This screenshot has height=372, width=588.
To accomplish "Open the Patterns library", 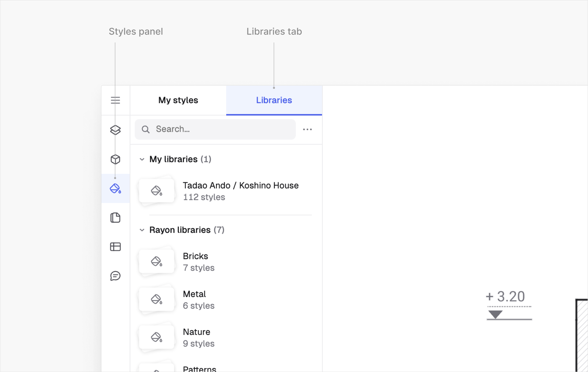I will tap(199, 369).
